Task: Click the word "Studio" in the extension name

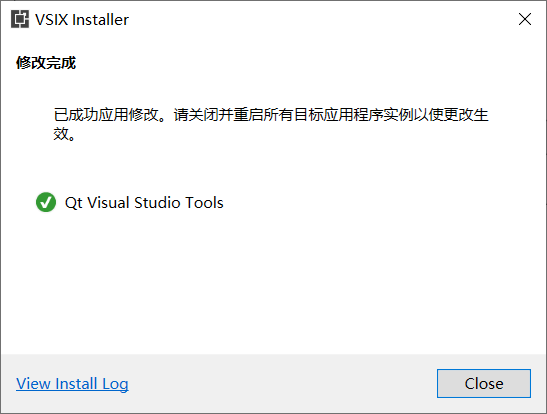Action: pos(157,203)
